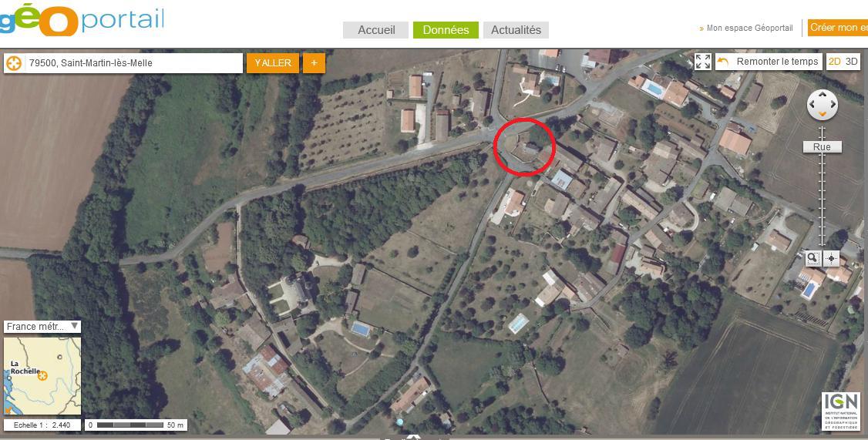Image resolution: width=868 pixels, height=440 pixels.
Task: Select the crosshair centering tool
Action: tap(832, 258)
